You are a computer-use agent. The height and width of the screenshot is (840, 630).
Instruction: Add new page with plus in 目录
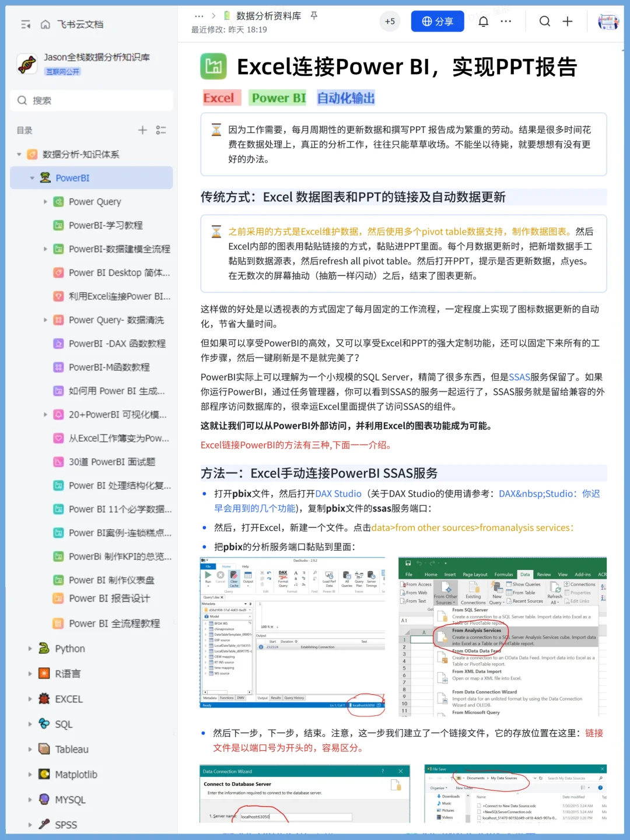(x=142, y=130)
